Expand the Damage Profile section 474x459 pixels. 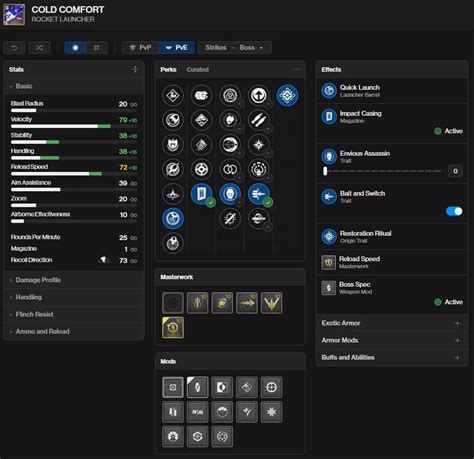(74, 280)
